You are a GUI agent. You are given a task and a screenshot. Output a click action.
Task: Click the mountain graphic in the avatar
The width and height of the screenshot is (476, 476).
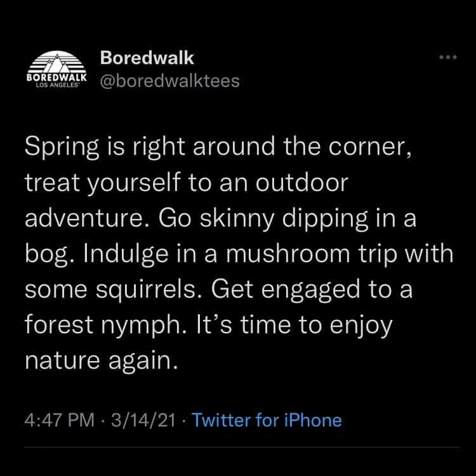[55, 62]
